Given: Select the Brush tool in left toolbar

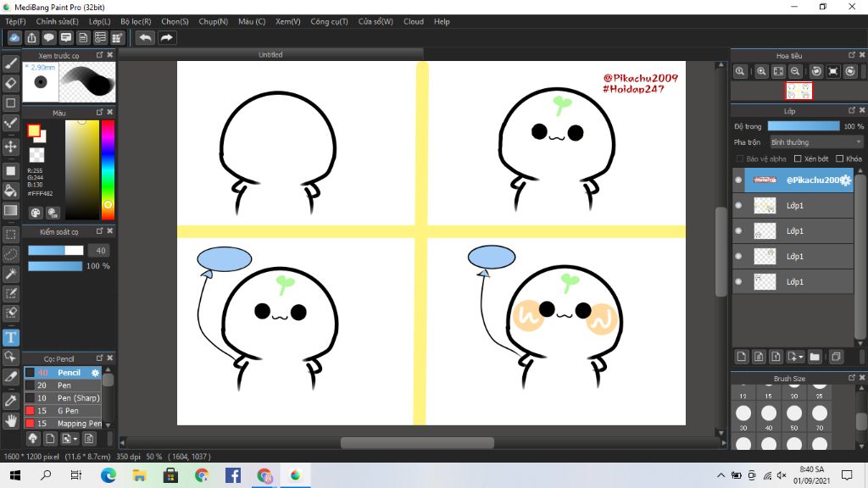Looking at the screenshot, I should point(10,64).
